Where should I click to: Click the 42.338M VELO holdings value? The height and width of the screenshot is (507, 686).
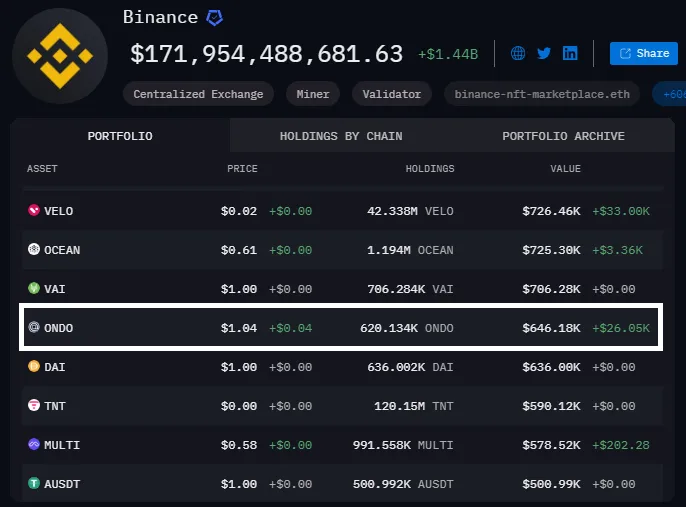pos(410,211)
